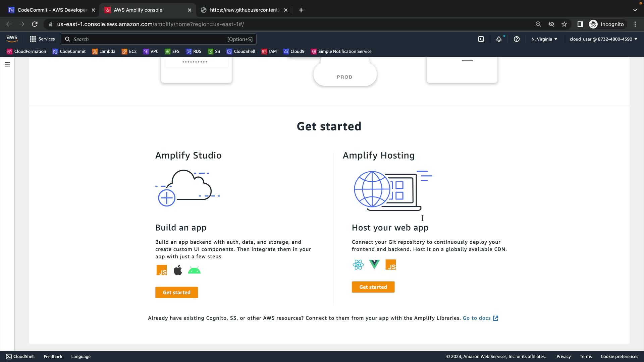Expand the cloud_user account dropdown
The height and width of the screenshot is (362, 644).
[x=603, y=39]
